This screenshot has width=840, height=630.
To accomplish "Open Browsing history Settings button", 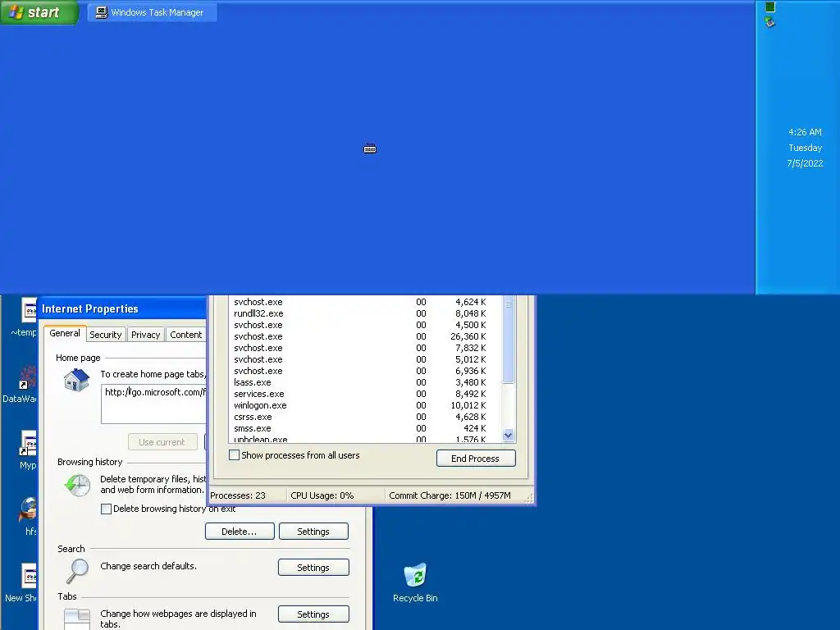I will pos(313,532).
